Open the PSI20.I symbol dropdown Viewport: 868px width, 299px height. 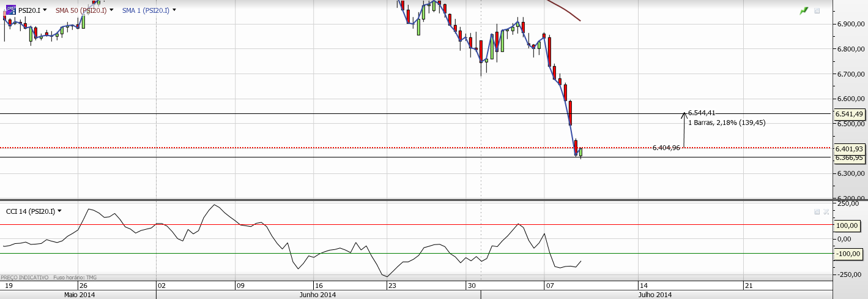[x=45, y=10]
